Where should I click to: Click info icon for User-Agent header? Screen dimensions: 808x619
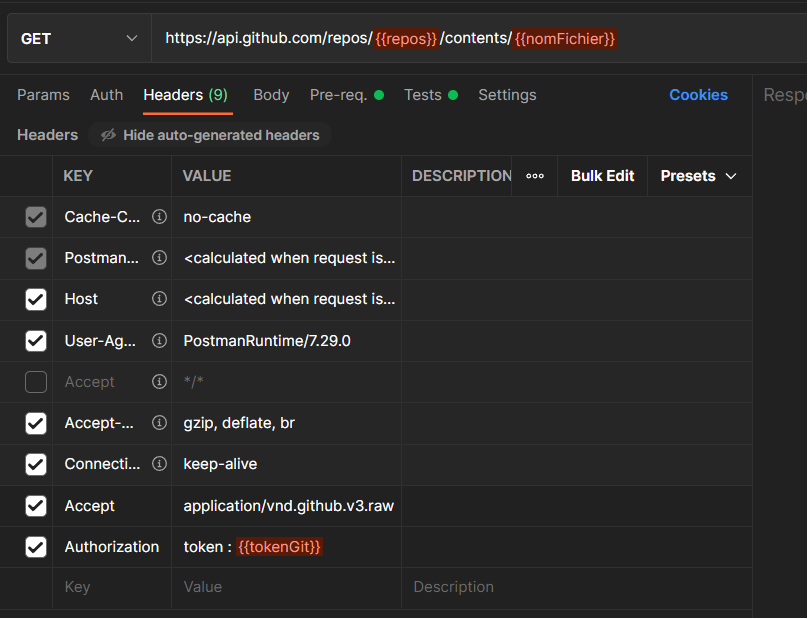coord(159,340)
